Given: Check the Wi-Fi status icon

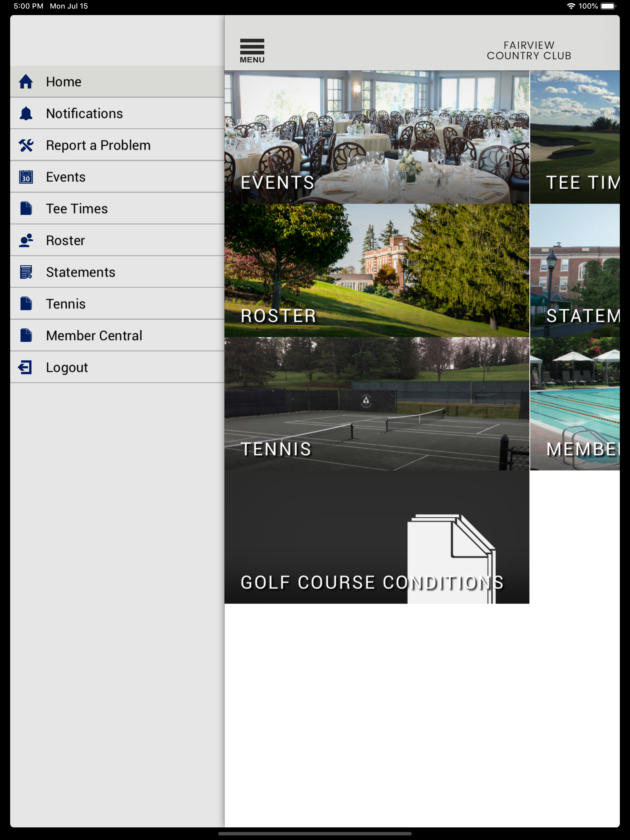Looking at the screenshot, I should tap(571, 6).
